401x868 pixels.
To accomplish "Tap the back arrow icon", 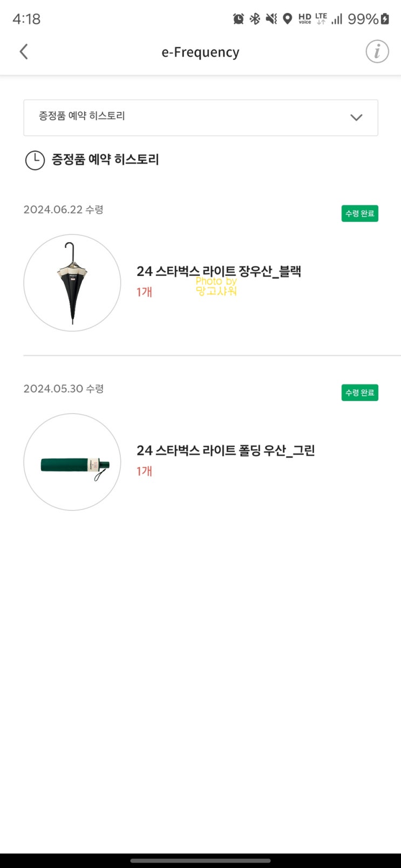I will tap(24, 52).
